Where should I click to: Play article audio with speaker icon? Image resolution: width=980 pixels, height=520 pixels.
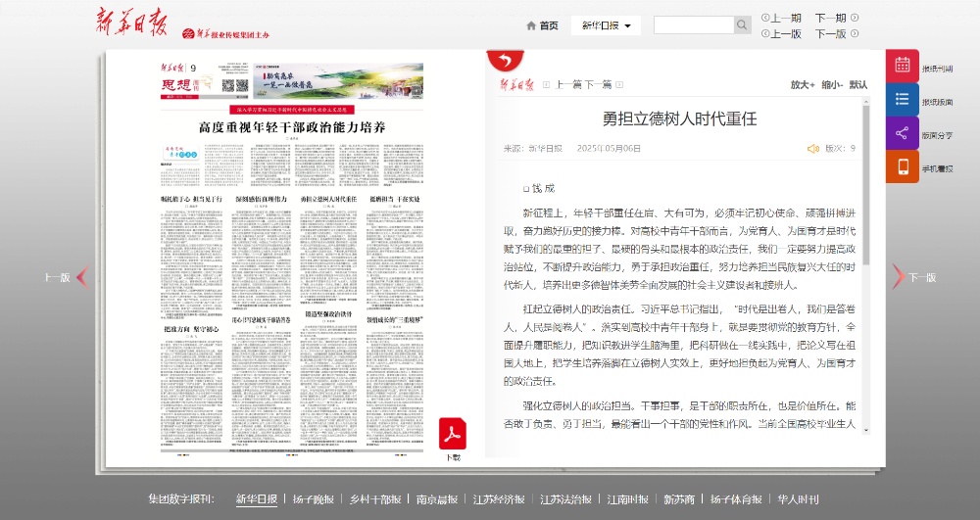click(x=812, y=149)
